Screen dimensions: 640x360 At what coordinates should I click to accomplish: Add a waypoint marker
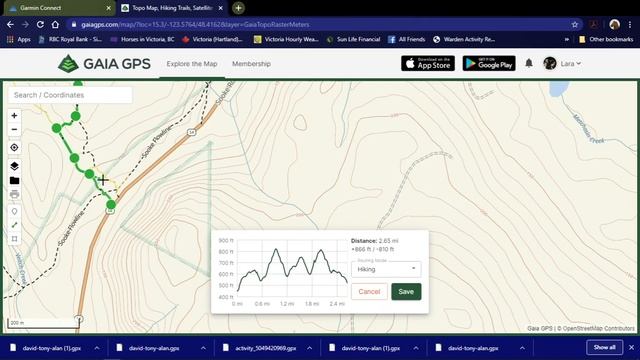[14, 211]
